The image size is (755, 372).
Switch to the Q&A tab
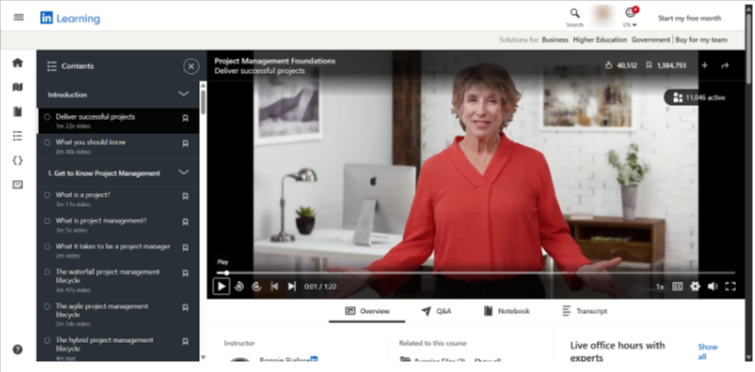[x=436, y=311]
